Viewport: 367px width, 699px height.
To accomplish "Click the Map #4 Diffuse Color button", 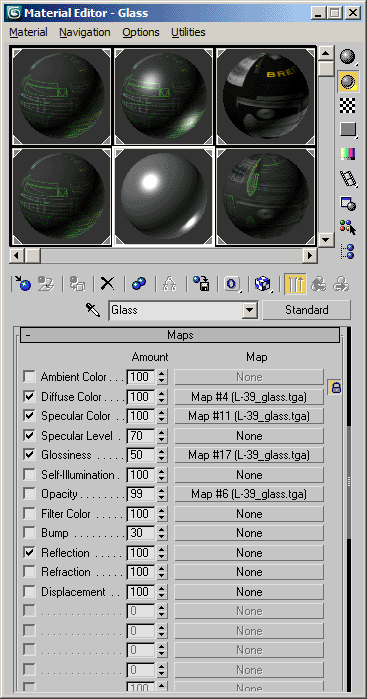I will pyautogui.click(x=249, y=396).
